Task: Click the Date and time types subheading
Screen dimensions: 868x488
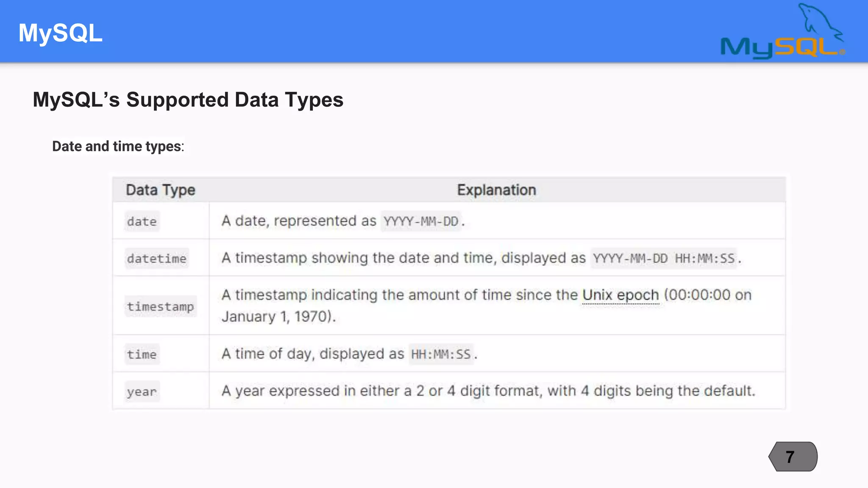Action: 118,146
